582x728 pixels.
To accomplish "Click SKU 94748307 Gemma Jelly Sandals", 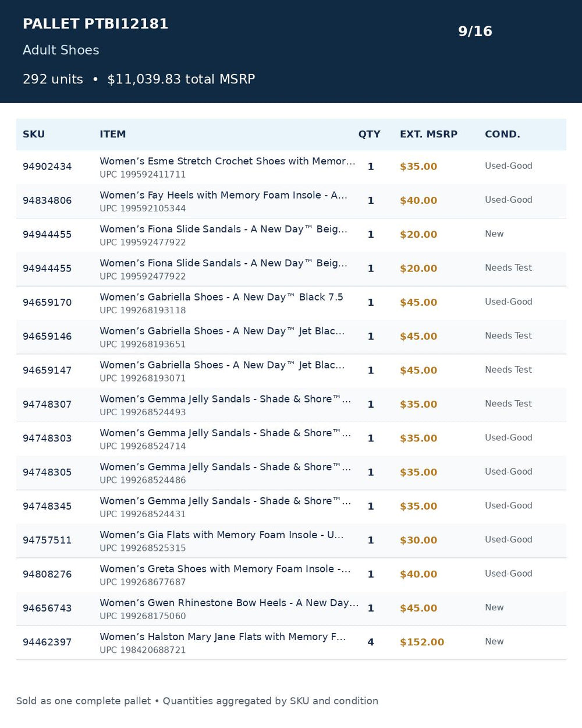I will [x=47, y=405].
